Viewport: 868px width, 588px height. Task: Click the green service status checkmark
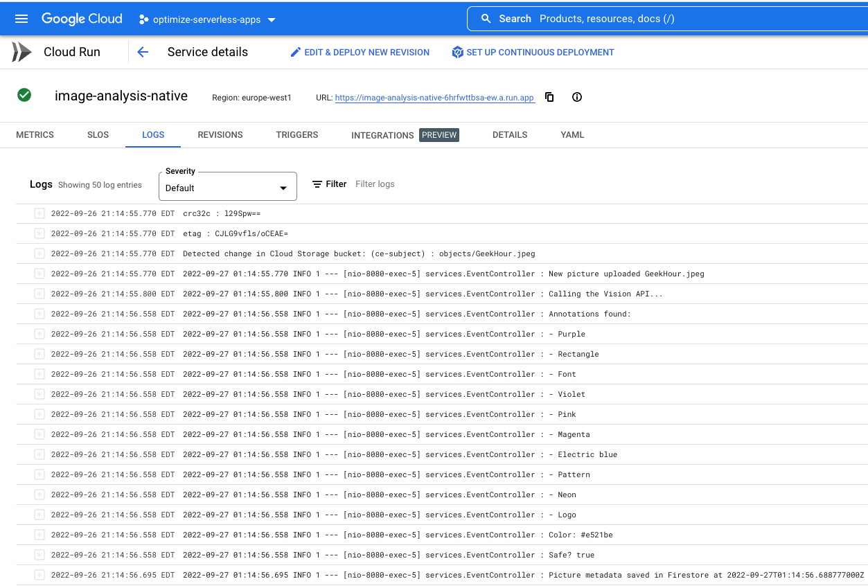[24, 95]
